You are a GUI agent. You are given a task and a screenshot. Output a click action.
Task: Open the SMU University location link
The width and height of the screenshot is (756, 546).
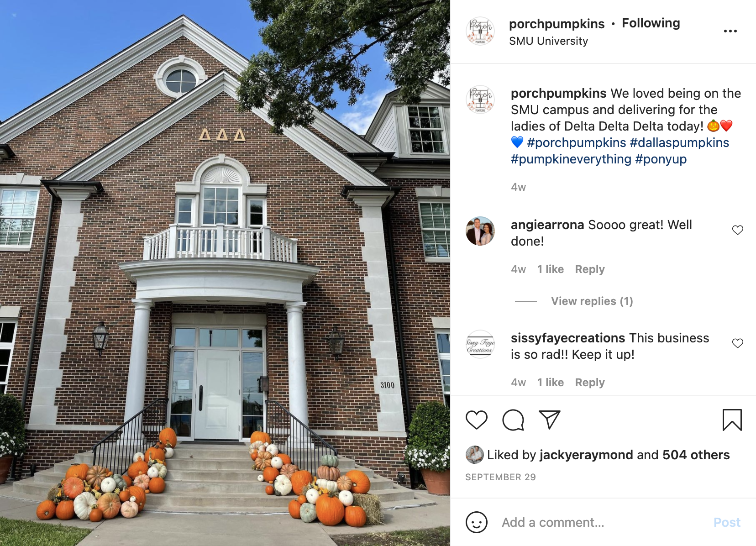click(548, 41)
